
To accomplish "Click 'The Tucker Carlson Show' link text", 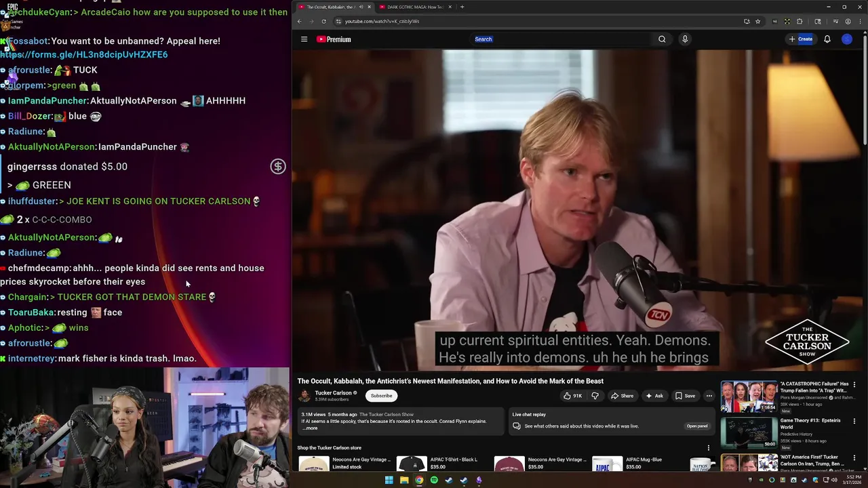I will [x=386, y=414].
